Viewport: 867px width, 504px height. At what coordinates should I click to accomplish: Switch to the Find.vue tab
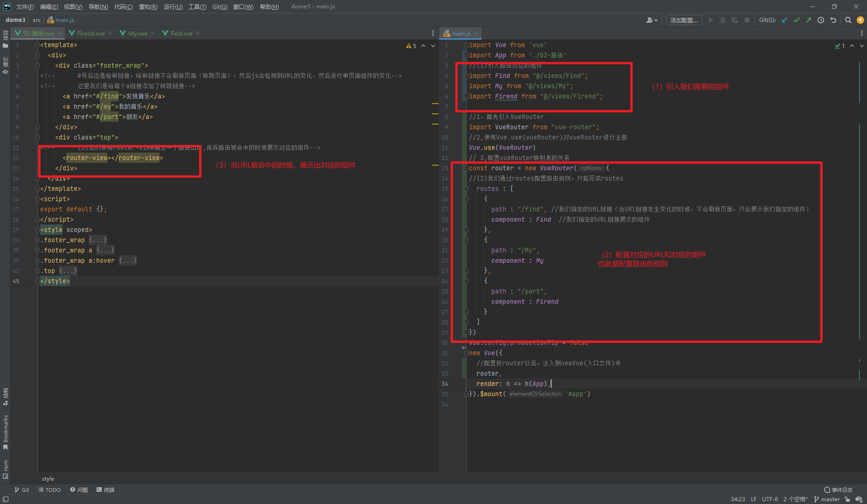(182, 33)
